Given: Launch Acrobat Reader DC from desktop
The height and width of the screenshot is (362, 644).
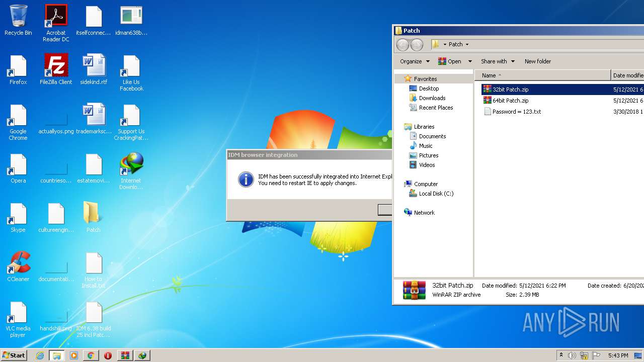Looking at the screenshot, I should [x=56, y=23].
